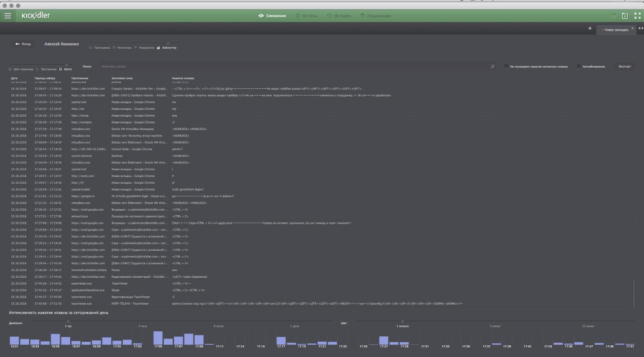Select Мониторы view mode
644x357 pixels.
[122, 47]
